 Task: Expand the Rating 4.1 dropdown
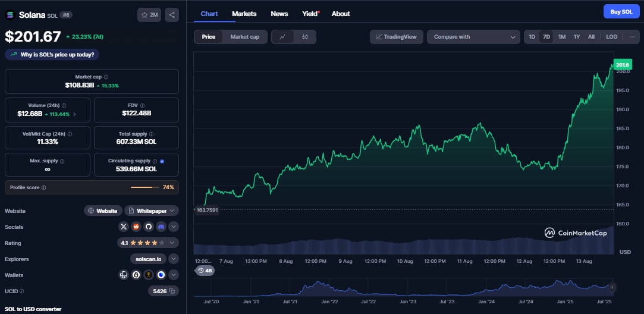click(148, 243)
